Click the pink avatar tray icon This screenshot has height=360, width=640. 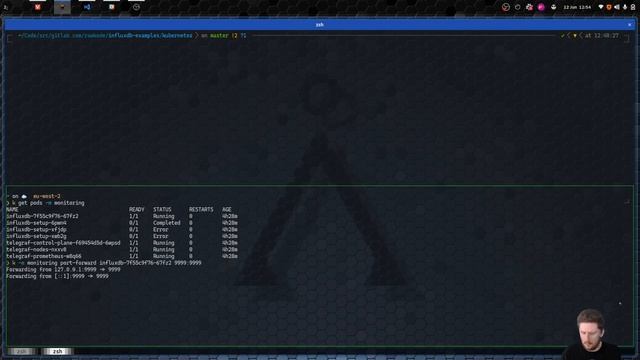541,7
